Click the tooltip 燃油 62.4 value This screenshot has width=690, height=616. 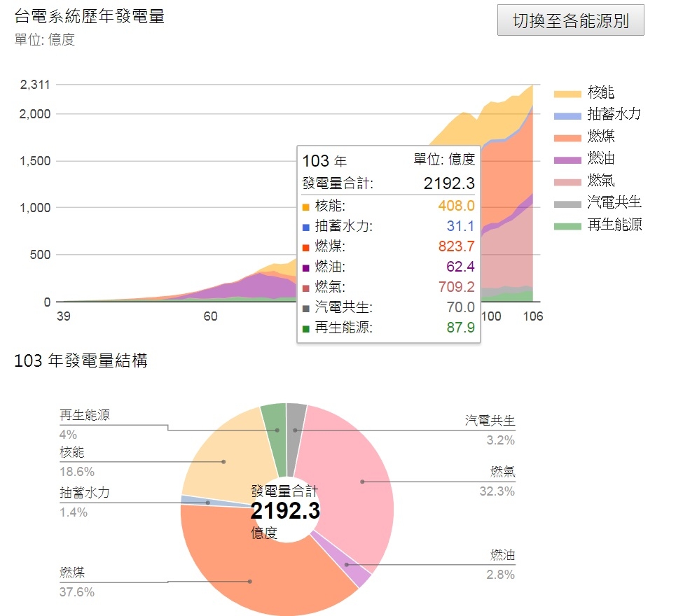coord(461,267)
